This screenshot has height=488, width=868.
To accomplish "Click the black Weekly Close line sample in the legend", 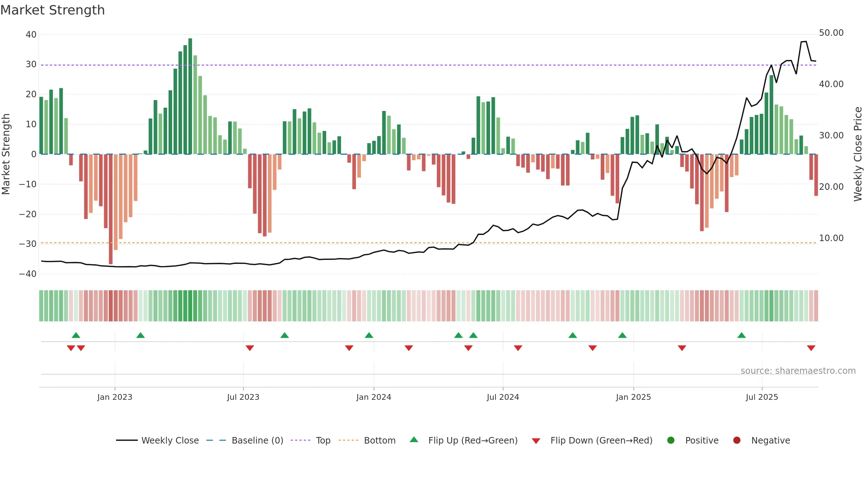I will (x=127, y=440).
